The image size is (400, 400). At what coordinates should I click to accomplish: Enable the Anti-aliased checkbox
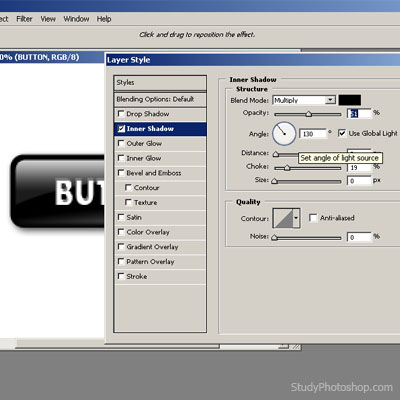(x=313, y=218)
